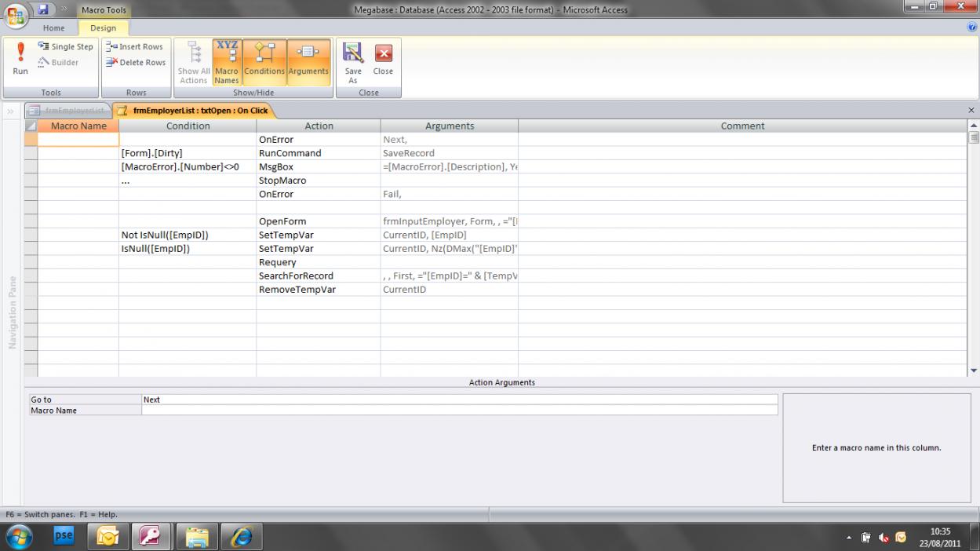Switch to the frmEmployerList document tab

(x=68, y=111)
